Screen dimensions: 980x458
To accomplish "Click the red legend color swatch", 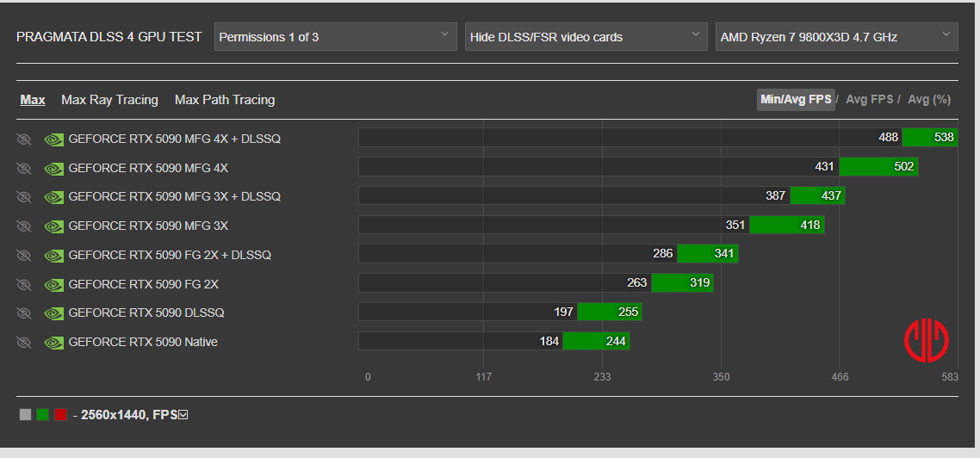I will click(60, 414).
